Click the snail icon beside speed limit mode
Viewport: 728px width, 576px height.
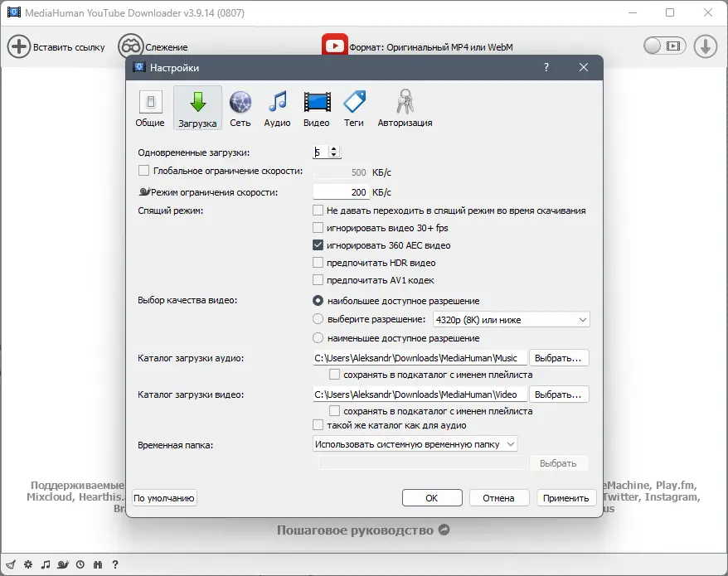[144, 191]
